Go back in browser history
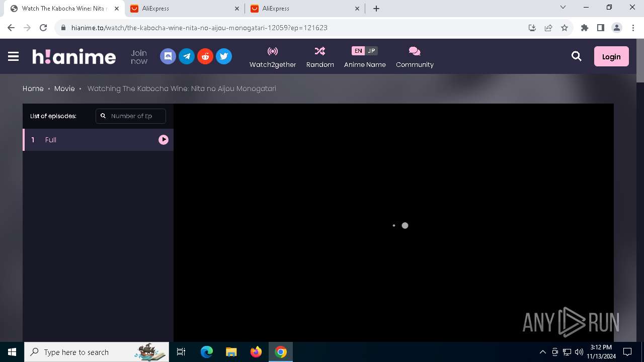The height and width of the screenshot is (362, 644). (x=11, y=28)
